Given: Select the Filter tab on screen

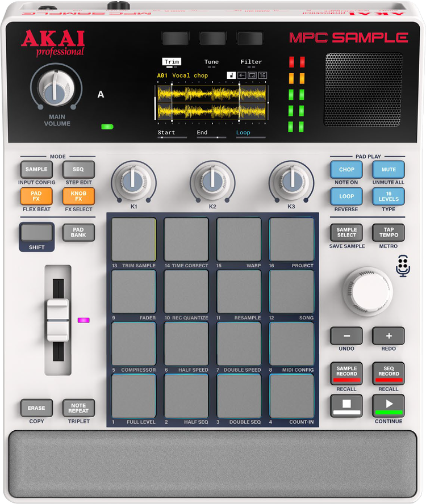Looking at the screenshot, I should (x=251, y=62).
